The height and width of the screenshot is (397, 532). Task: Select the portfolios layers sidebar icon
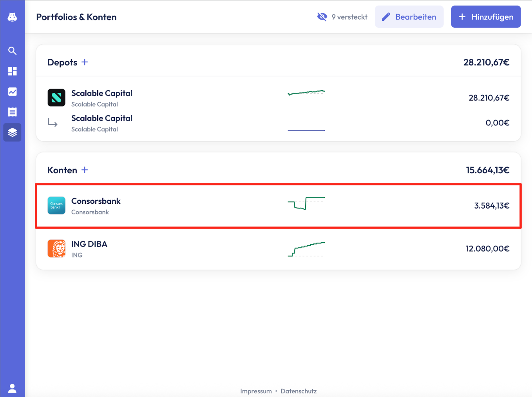pos(12,132)
